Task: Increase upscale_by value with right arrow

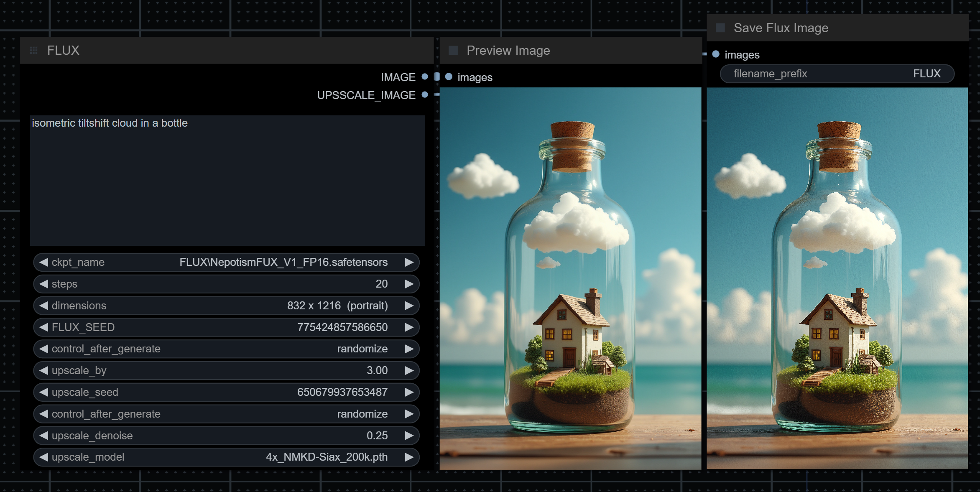Action: coord(409,370)
